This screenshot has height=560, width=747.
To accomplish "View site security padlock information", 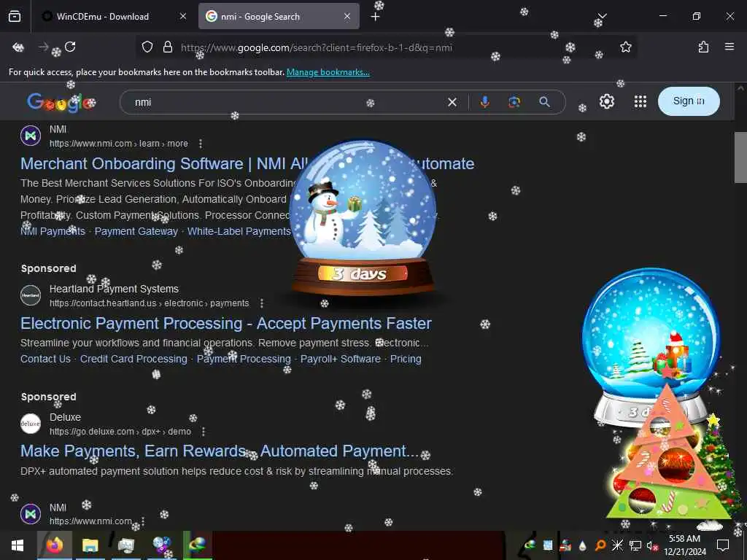I will [168, 47].
